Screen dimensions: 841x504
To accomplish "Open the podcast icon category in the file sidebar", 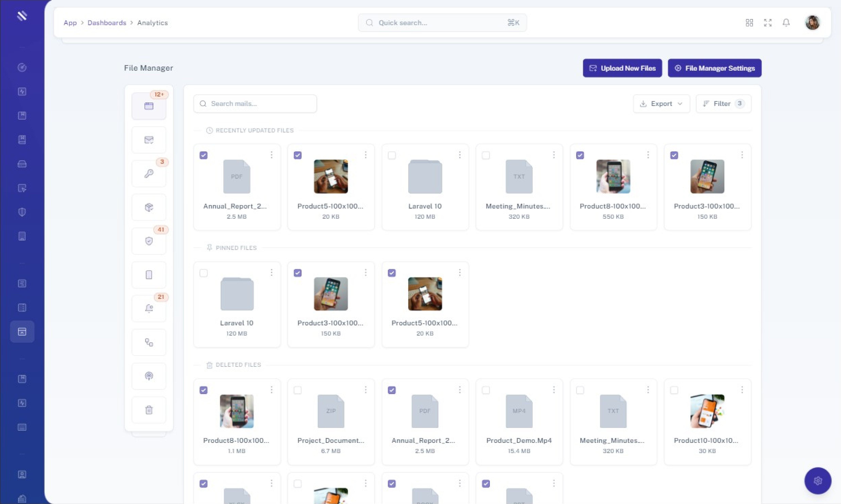I will pos(149,376).
